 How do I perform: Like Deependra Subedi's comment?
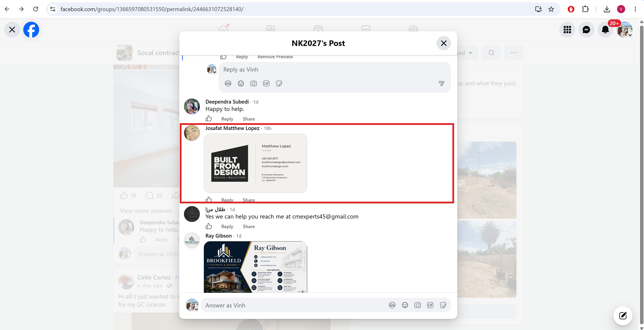209,119
